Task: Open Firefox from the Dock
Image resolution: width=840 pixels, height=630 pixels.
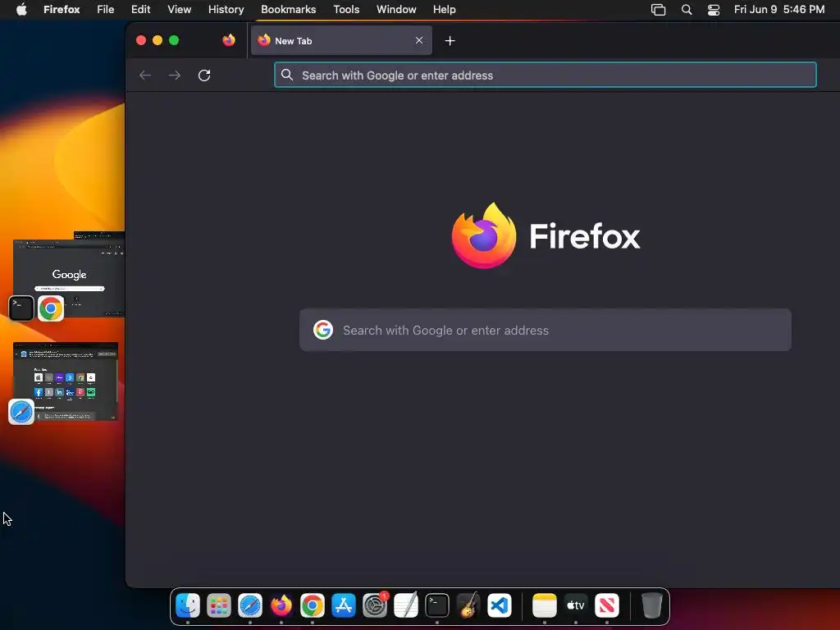Action: 281,606
